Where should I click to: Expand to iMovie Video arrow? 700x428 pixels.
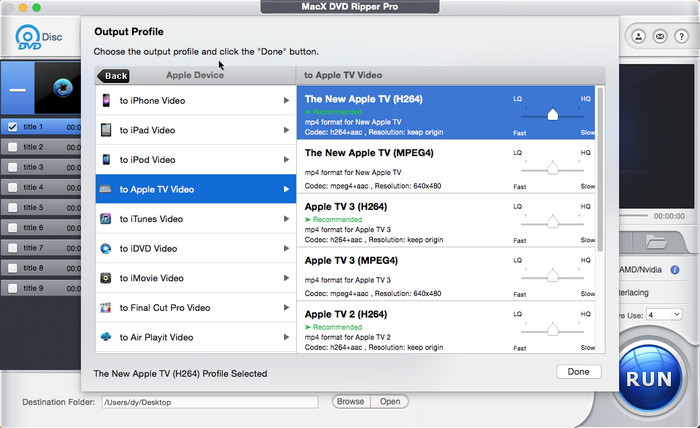point(286,278)
